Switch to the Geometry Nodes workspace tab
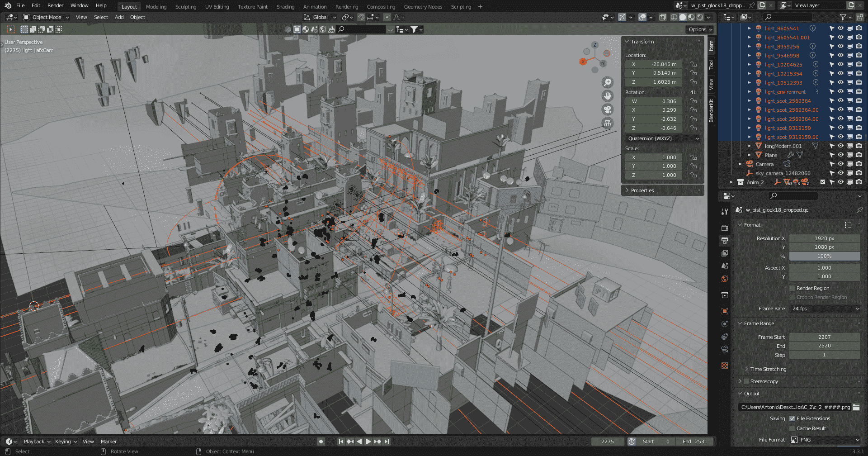This screenshot has width=868, height=456. pos(423,7)
